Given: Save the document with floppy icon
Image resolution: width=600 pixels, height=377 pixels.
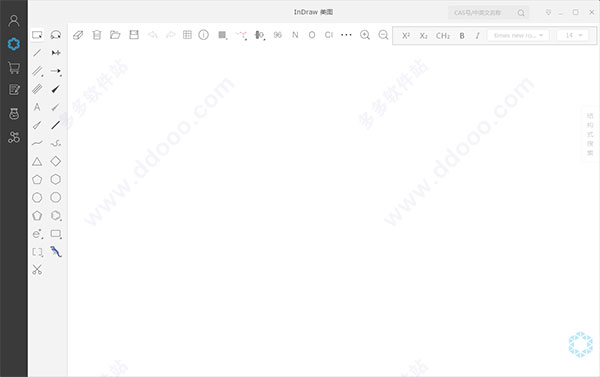Looking at the screenshot, I should [x=134, y=35].
